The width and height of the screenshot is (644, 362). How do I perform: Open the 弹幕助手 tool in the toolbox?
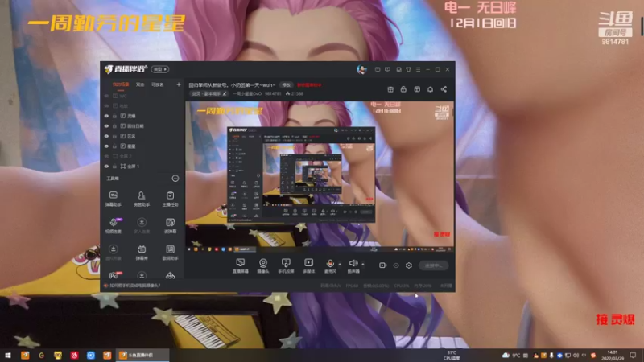(114, 199)
